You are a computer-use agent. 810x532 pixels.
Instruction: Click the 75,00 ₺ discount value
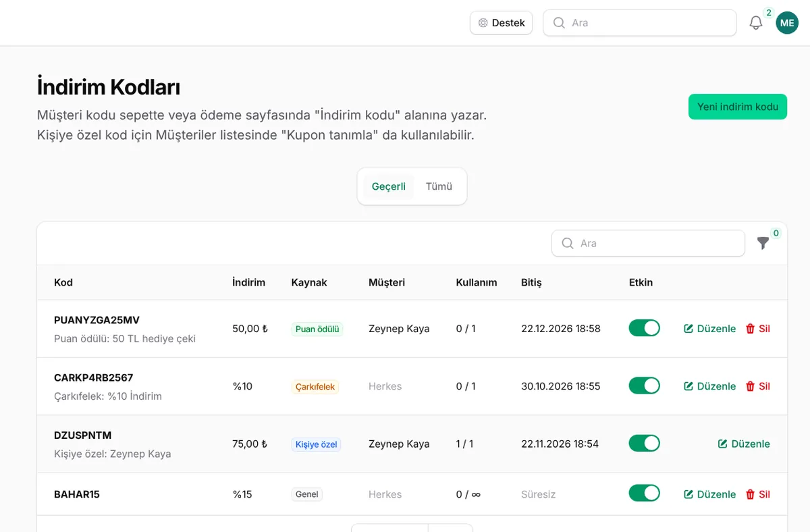[250, 444]
